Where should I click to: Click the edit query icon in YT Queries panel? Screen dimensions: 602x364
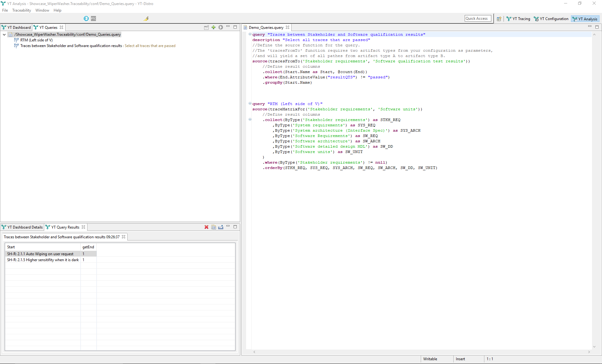(x=206, y=27)
